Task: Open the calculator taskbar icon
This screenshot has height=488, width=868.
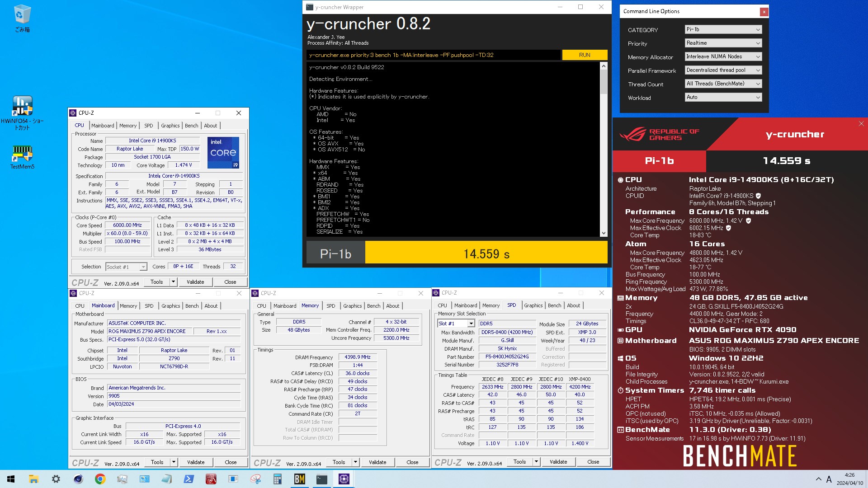Action: pos(277,479)
